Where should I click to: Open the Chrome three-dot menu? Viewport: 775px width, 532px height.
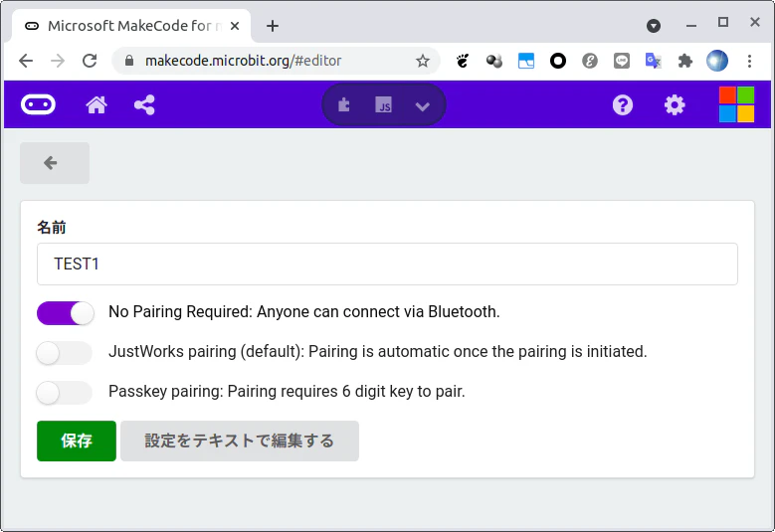(x=749, y=61)
